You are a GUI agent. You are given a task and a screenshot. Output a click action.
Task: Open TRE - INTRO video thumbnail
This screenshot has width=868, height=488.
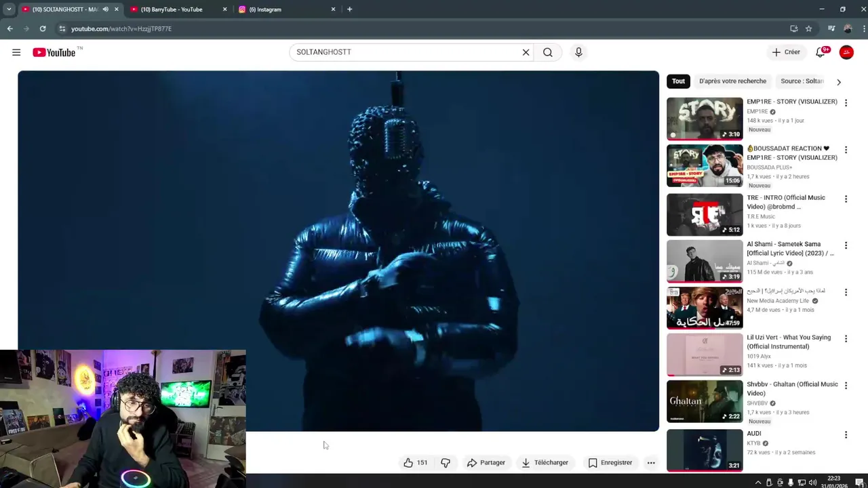coord(705,215)
